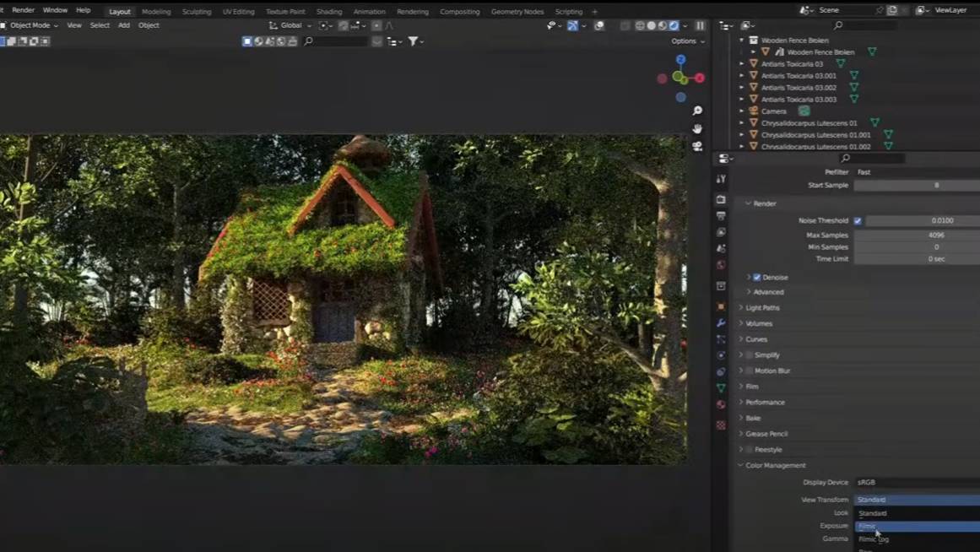Switch to the Compositing workspace tab
The image size is (980, 552).
tap(459, 11)
